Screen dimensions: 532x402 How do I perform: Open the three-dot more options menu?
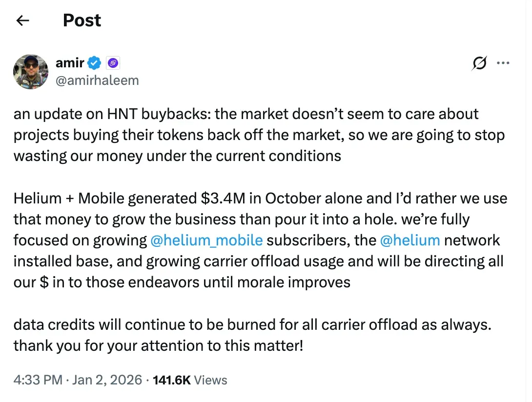[503, 63]
